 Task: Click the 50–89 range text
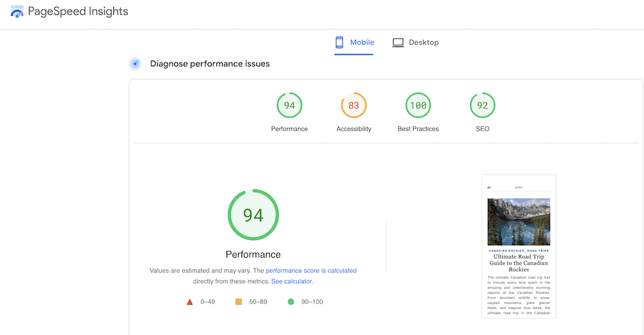258,301
